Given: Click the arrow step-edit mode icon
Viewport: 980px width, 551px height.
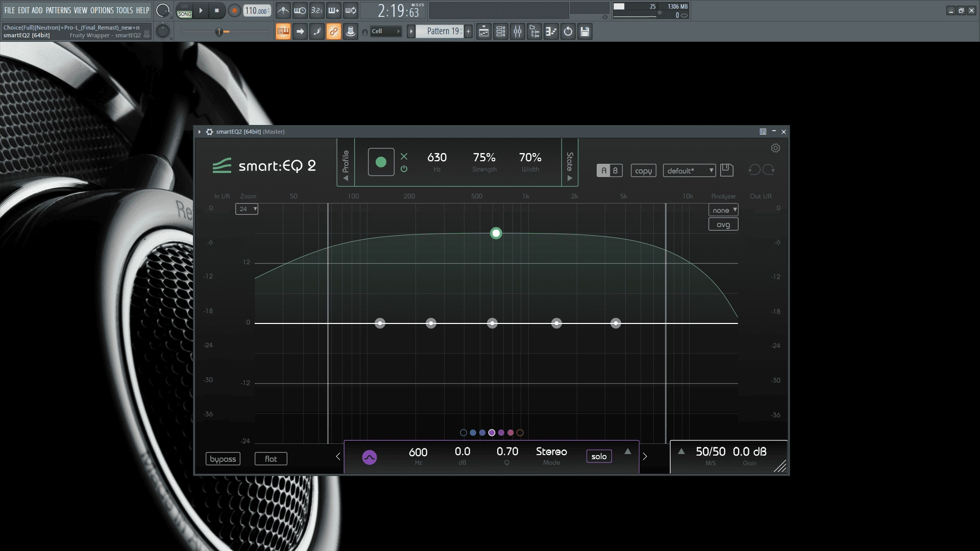Looking at the screenshot, I should tap(300, 32).
